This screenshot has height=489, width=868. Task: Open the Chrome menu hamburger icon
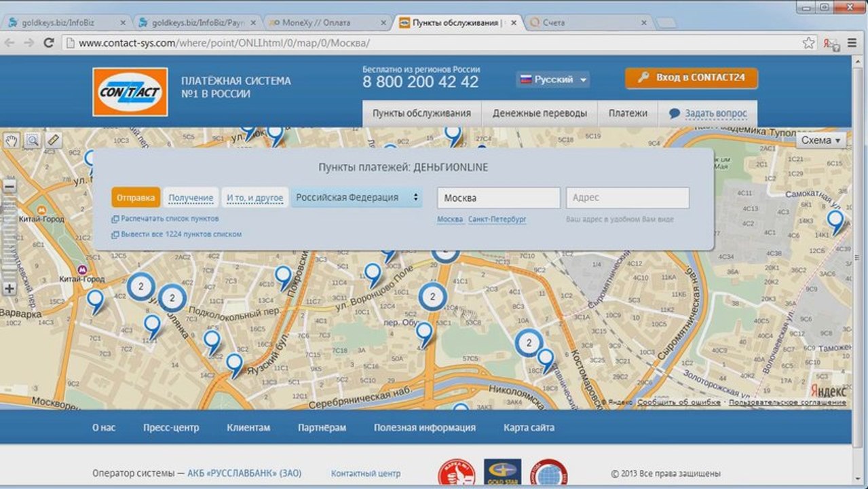pos(853,43)
